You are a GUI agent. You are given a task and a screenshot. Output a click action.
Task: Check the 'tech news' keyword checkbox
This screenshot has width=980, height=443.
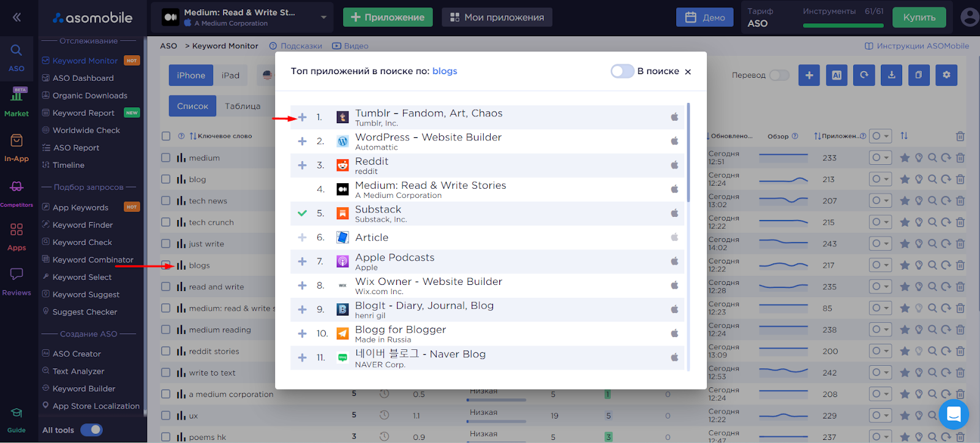pos(166,200)
